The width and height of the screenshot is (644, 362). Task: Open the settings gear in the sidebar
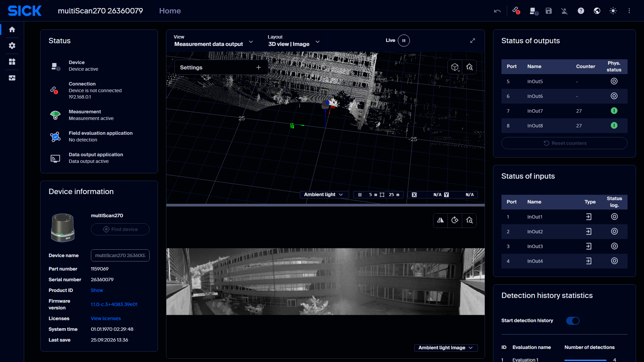click(x=12, y=46)
